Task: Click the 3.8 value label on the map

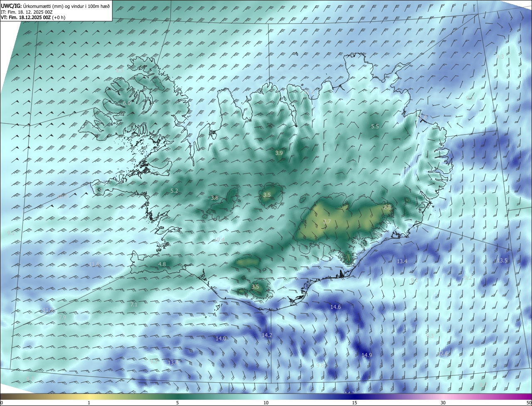Action: (214, 198)
